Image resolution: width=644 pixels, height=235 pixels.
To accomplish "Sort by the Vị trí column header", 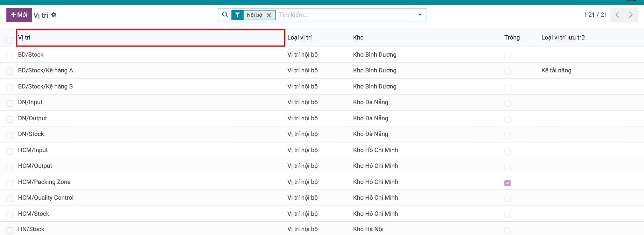I will 150,37.
